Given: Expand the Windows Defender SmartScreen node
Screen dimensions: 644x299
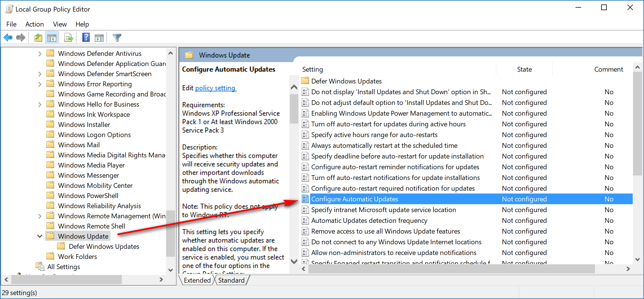Looking at the screenshot, I should click(x=40, y=74).
